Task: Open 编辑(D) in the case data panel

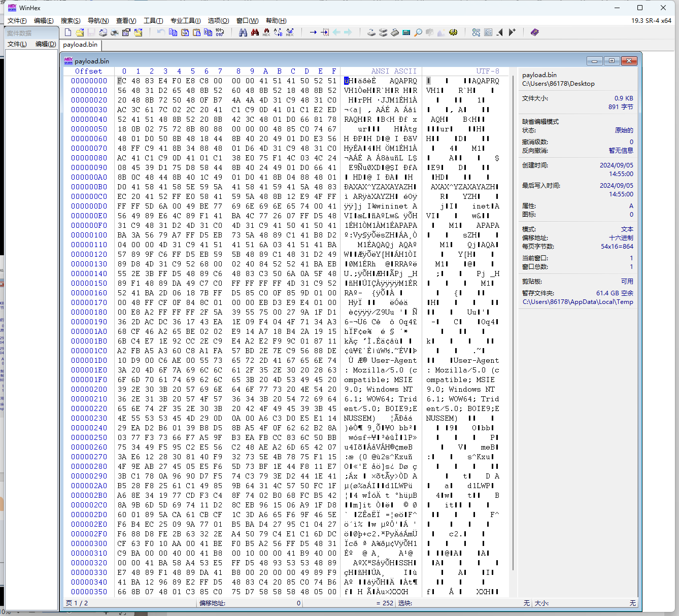Action: point(46,44)
